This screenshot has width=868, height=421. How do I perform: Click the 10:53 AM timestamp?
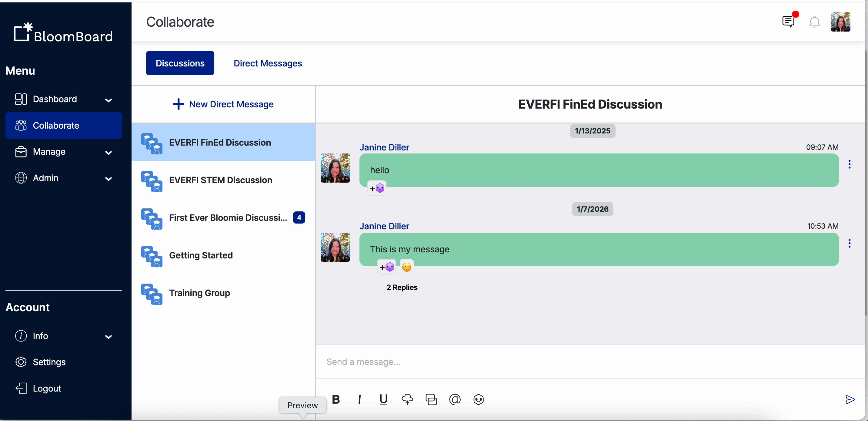[x=823, y=226]
